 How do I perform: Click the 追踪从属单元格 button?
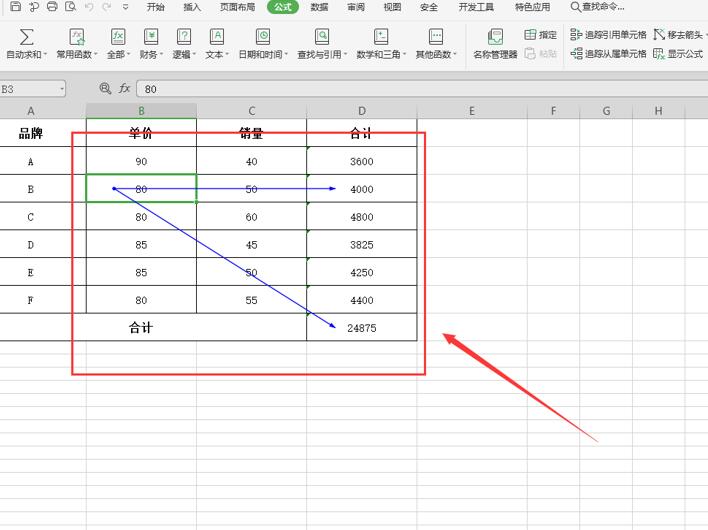click(x=608, y=54)
